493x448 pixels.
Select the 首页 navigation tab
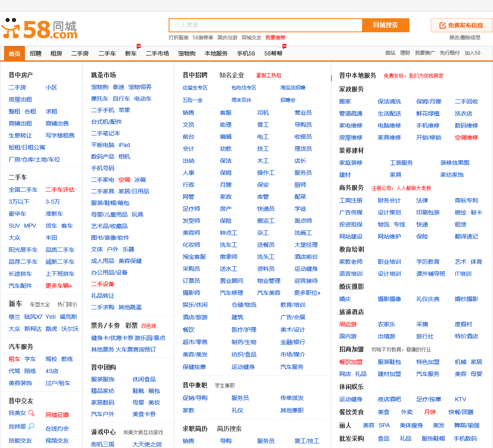pos(15,53)
